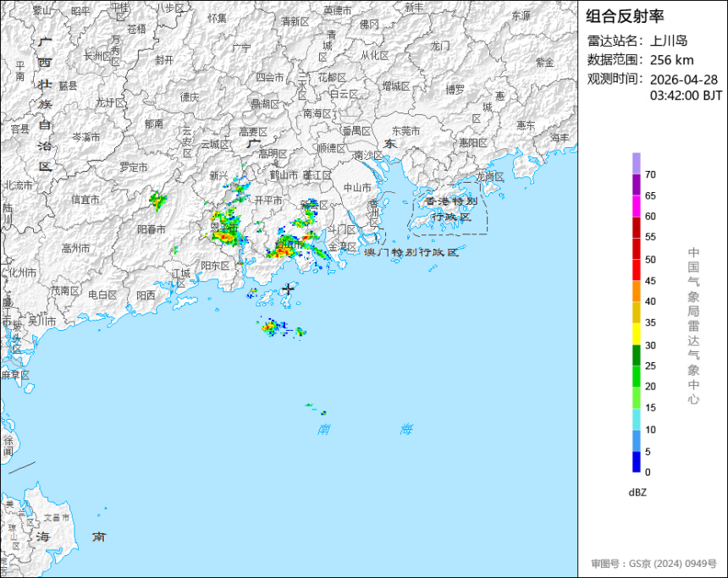
Task: Click the dark blue 0–5 dBZ legend swatch
Action: (x=636, y=462)
